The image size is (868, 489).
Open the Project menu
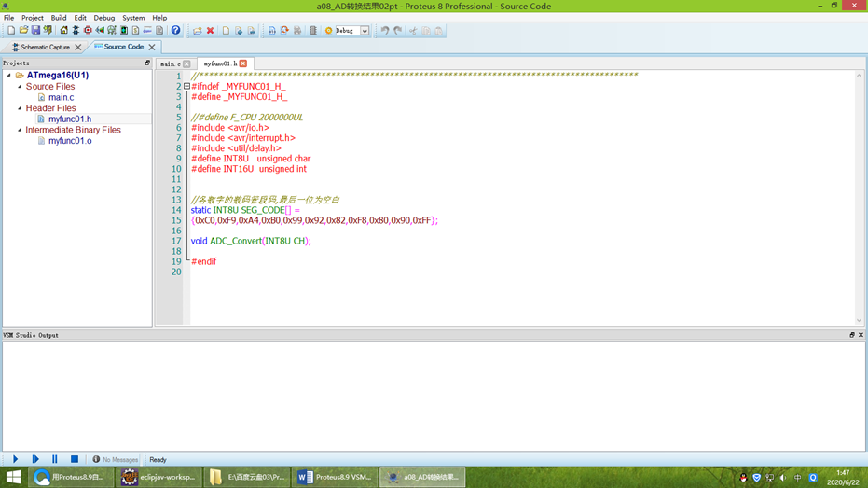pos(32,18)
